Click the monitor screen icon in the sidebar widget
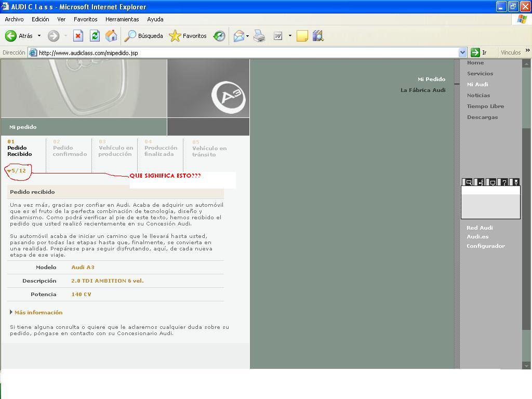532x399 pixels. (x=493, y=182)
